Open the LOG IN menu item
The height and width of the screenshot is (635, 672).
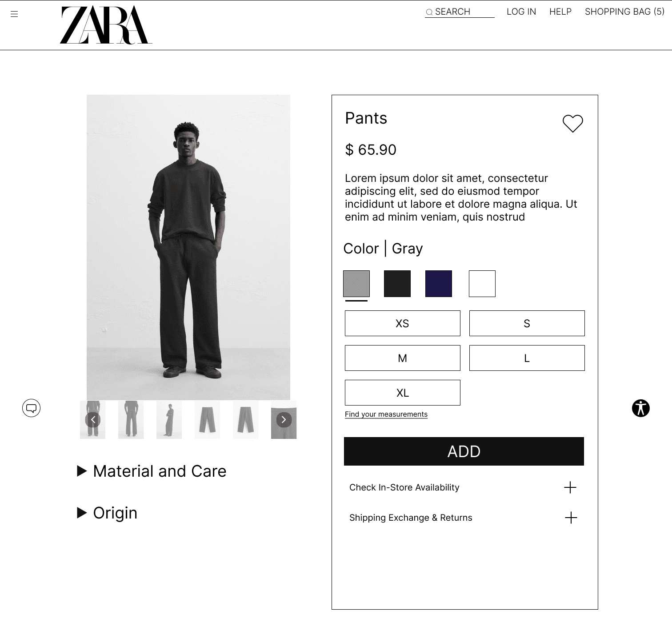pos(521,12)
